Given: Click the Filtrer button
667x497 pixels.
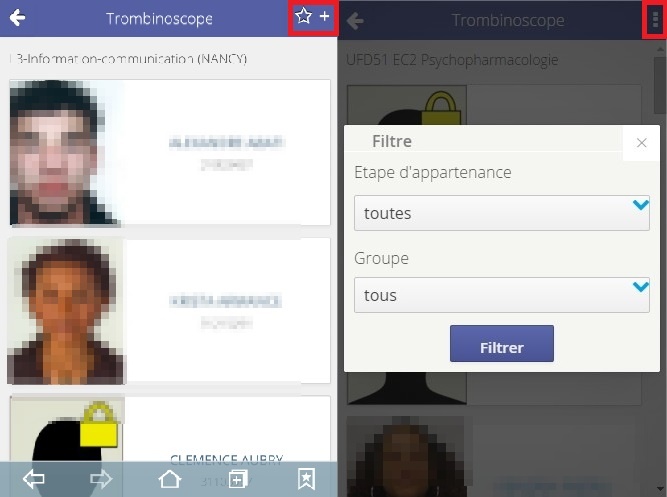Looking at the screenshot, I should pyautogui.click(x=502, y=344).
